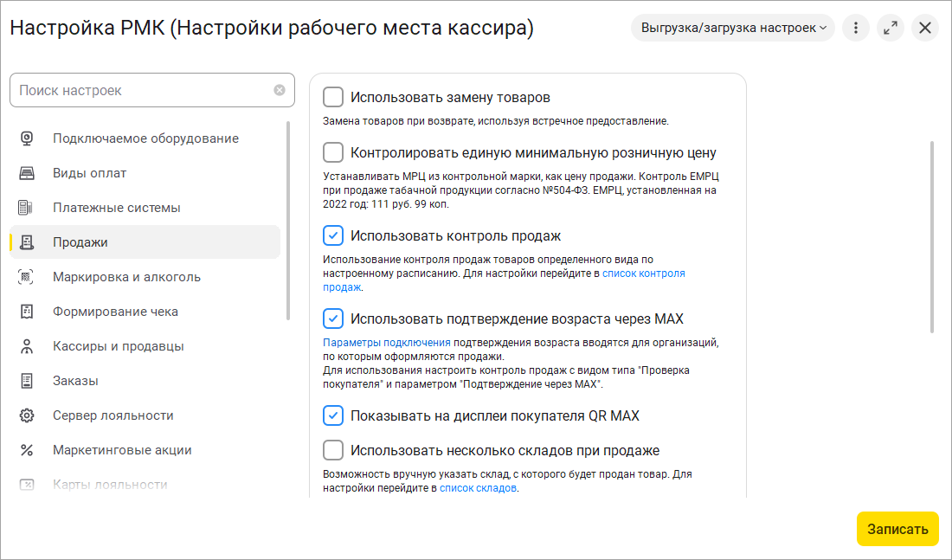952x560 pixels.
Task: Open the Заказы settings section
Action: tap(75, 381)
